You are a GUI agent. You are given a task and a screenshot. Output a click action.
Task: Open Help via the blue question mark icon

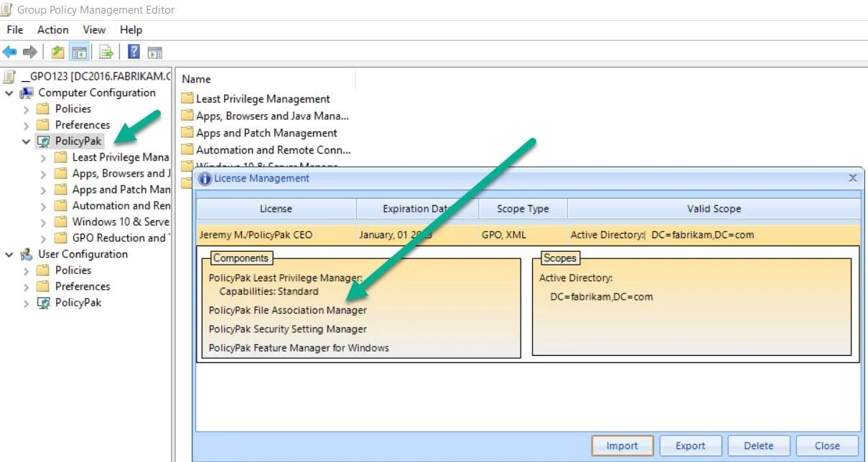click(134, 52)
